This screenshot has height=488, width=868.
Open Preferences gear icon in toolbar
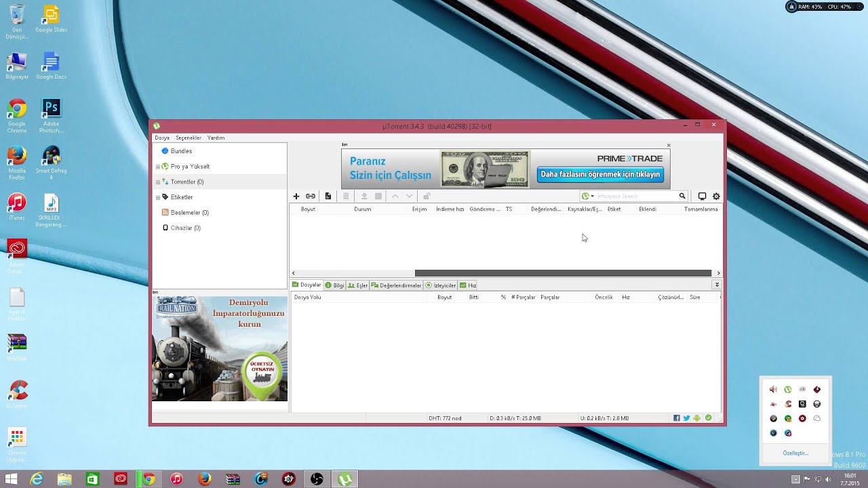[x=716, y=196]
